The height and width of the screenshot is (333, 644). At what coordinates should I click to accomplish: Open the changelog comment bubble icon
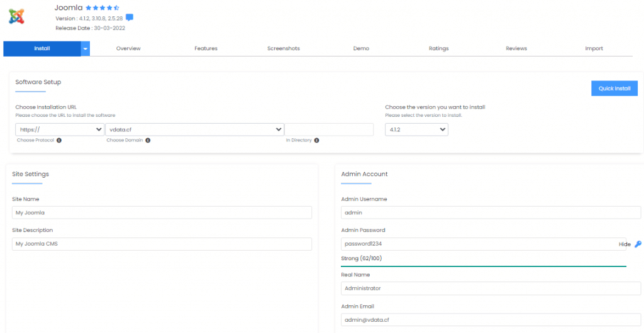pyautogui.click(x=130, y=18)
